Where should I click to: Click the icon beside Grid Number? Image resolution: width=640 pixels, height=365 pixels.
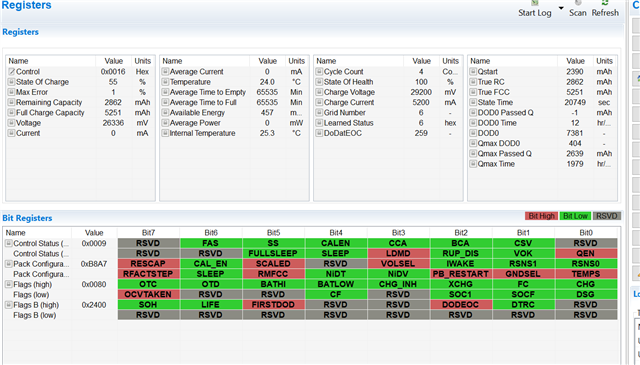pyautogui.click(x=319, y=112)
